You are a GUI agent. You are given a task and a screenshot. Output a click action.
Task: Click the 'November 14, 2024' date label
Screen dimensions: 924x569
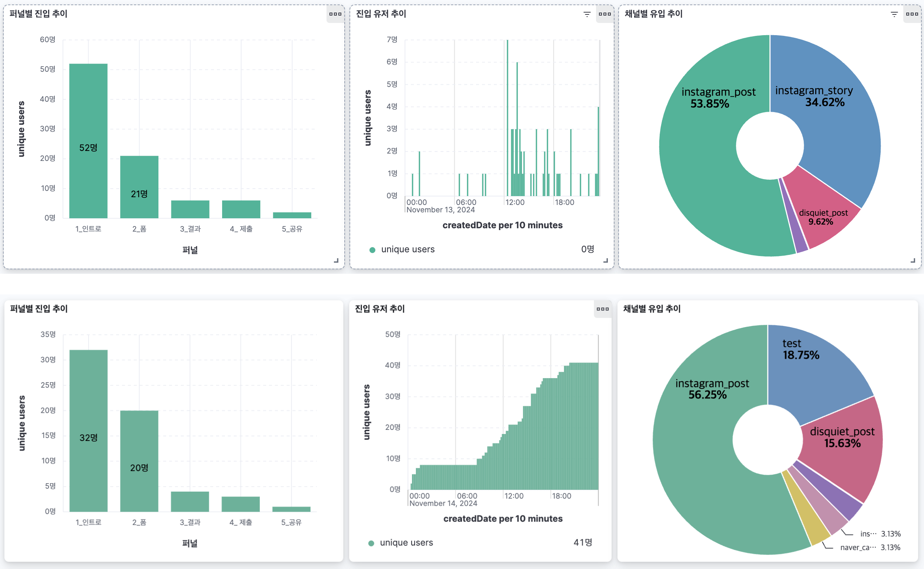pos(443,504)
